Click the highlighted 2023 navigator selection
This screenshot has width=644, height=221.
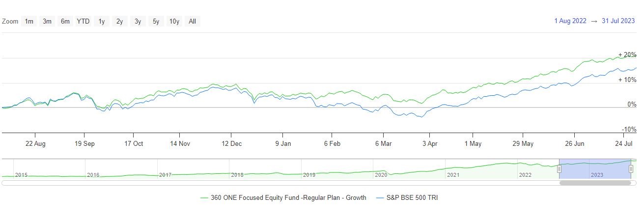(x=595, y=169)
